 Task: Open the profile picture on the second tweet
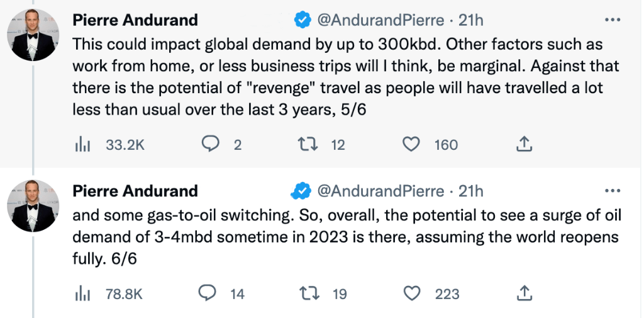point(32,207)
